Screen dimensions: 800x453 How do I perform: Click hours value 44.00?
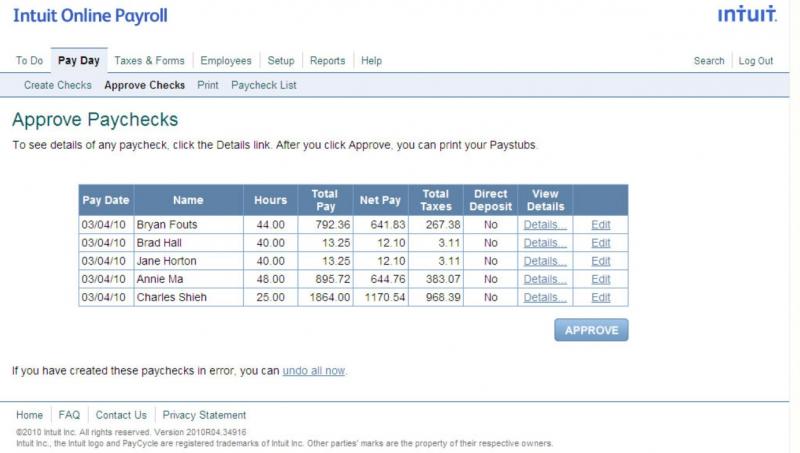[270, 225]
